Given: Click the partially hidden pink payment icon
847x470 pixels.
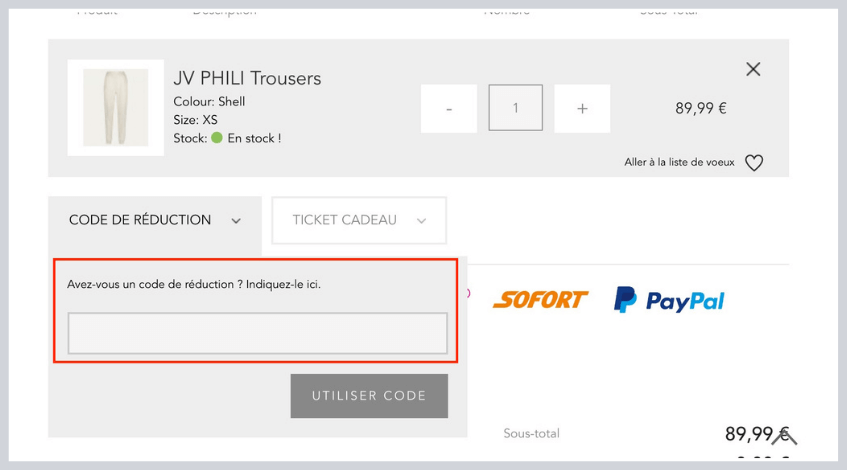Looking at the screenshot, I should pos(468,293).
